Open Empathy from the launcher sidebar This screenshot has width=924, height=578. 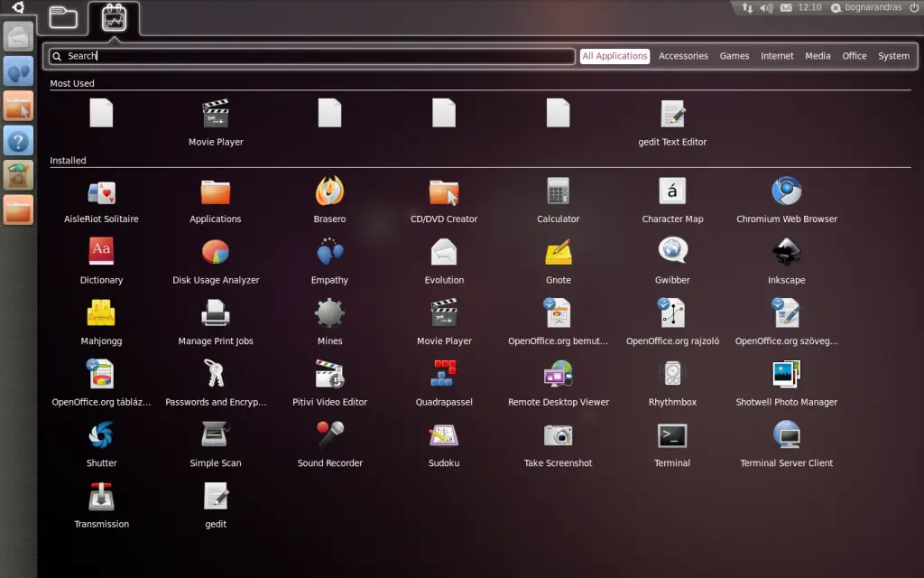18,72
